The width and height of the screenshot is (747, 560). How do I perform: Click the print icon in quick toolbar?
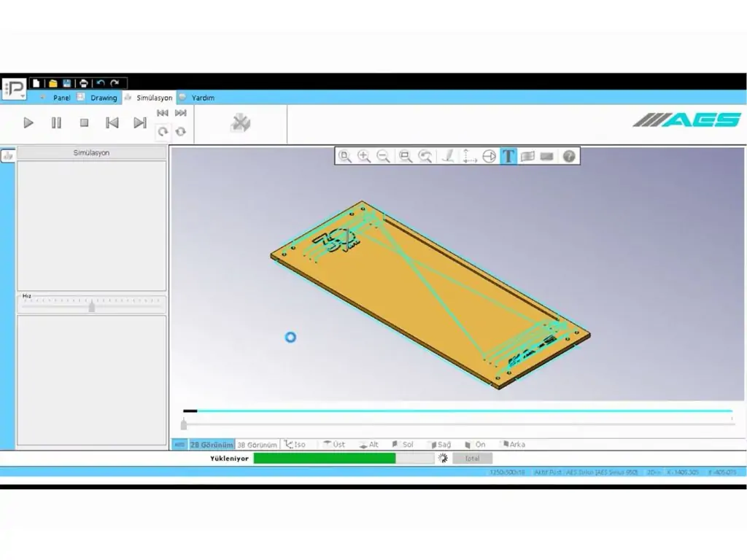pos(84,83)
